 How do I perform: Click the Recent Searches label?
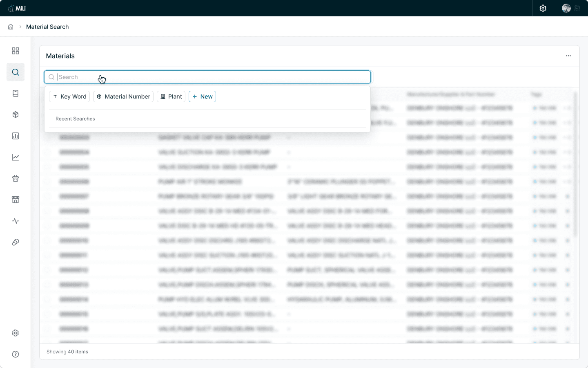pos(75,119)
